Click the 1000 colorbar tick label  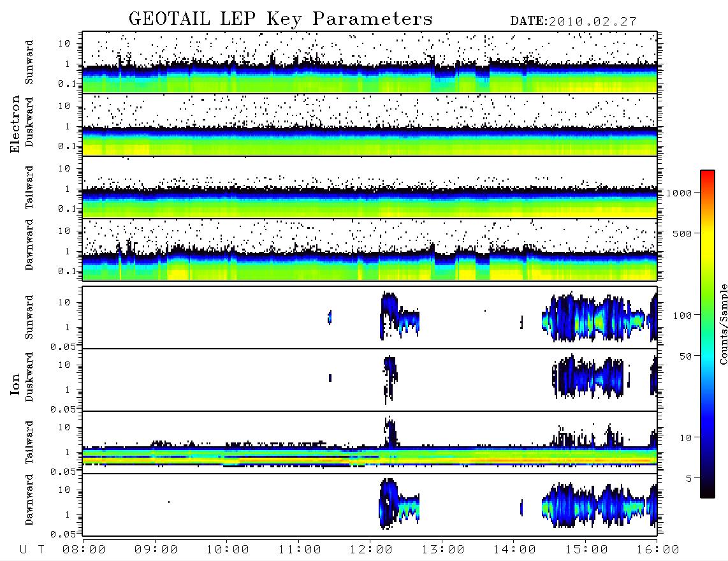click(679, 193)
